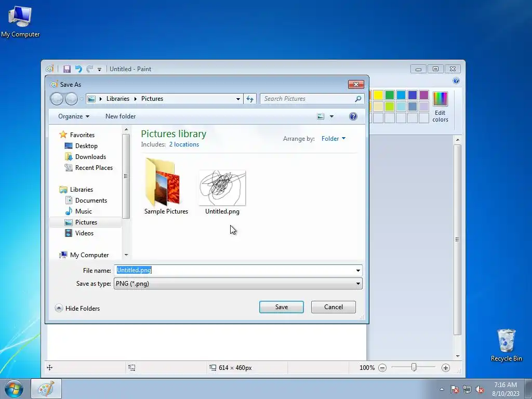532x399 pixels.
Task: Open recent pages dropdown beside navigation buttons
Action: [82, 99]
